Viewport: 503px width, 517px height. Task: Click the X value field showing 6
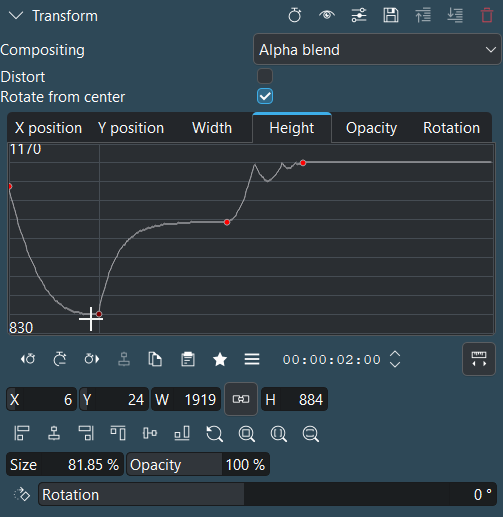[42, 399]
